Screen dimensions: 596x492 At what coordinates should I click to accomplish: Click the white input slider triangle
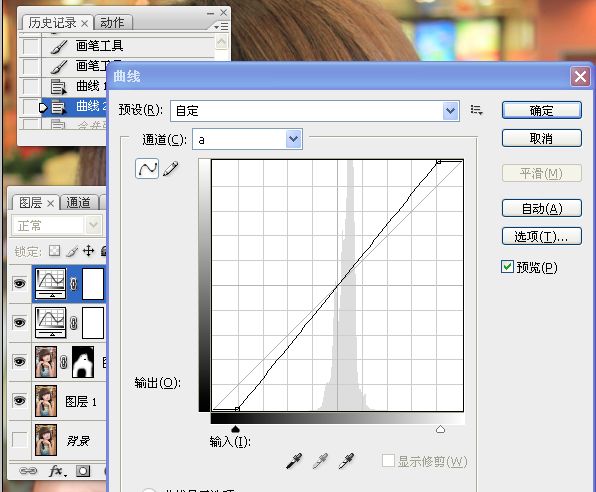pyautogui.click(x=440, y=429)
